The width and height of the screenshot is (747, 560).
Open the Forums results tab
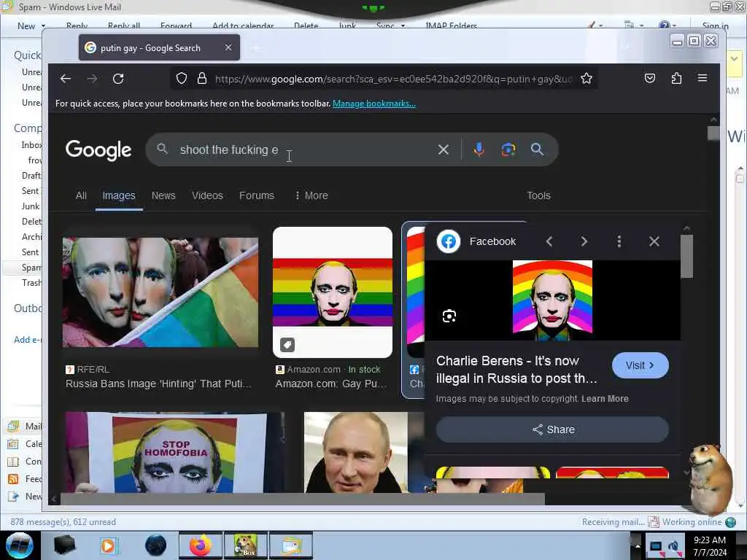pos(256,195)
